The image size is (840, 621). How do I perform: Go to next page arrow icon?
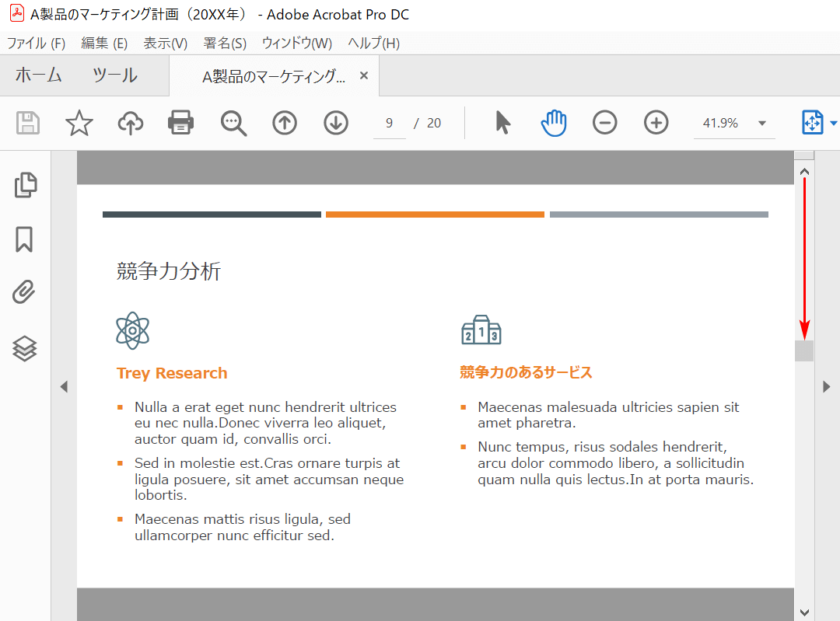[336, 123]
